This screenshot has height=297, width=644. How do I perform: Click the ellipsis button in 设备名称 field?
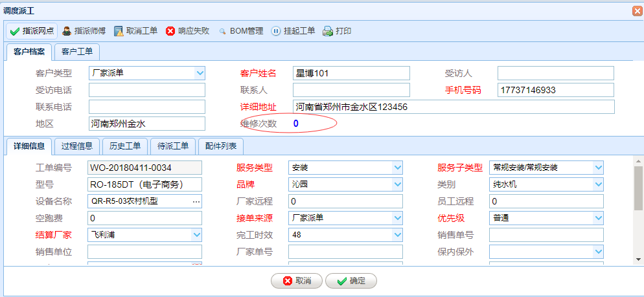pyautogui.click(x=196, y=201)
